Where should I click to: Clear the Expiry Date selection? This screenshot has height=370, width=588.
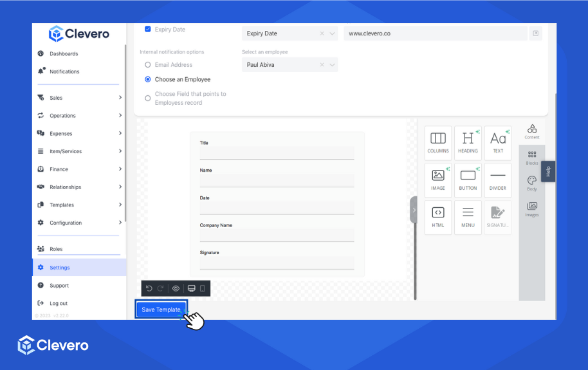click(322, 33)
